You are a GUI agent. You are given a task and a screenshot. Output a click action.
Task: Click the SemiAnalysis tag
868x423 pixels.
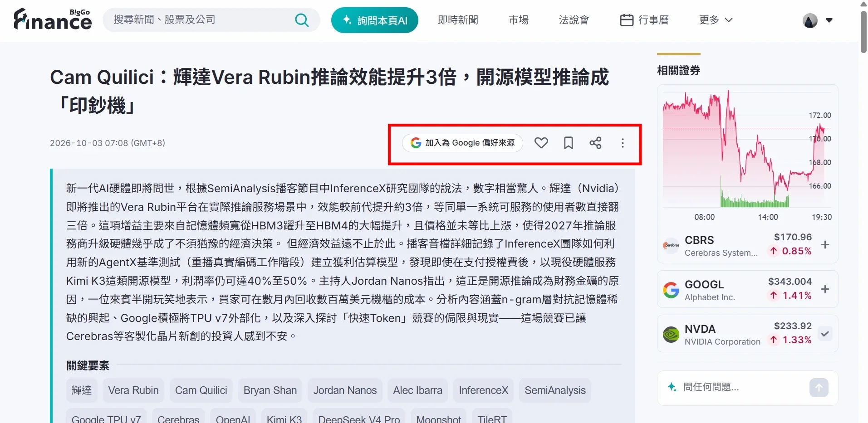point(555,390)
